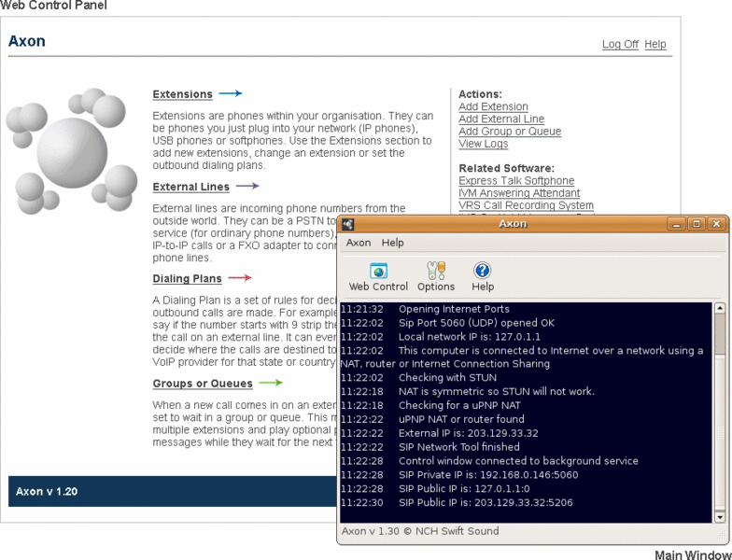Open the External Lines section link

coord(190,187)
